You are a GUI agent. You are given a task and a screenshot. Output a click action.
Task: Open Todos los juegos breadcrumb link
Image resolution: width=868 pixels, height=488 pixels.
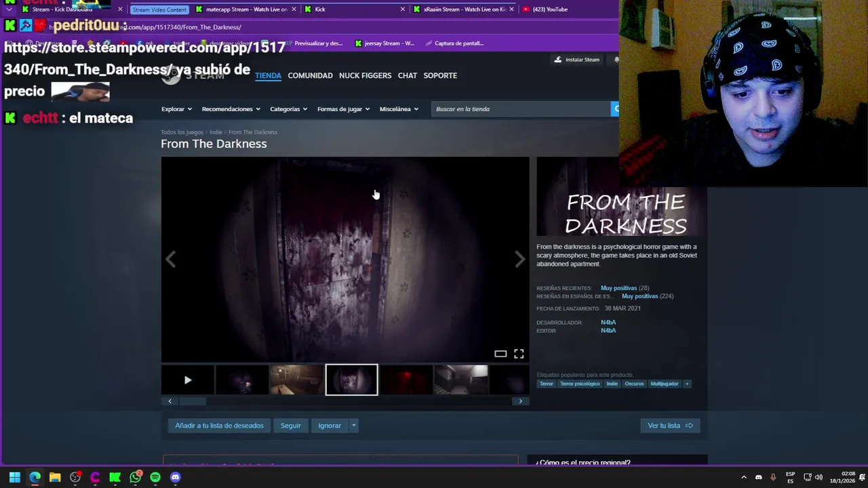pos(182,132)
